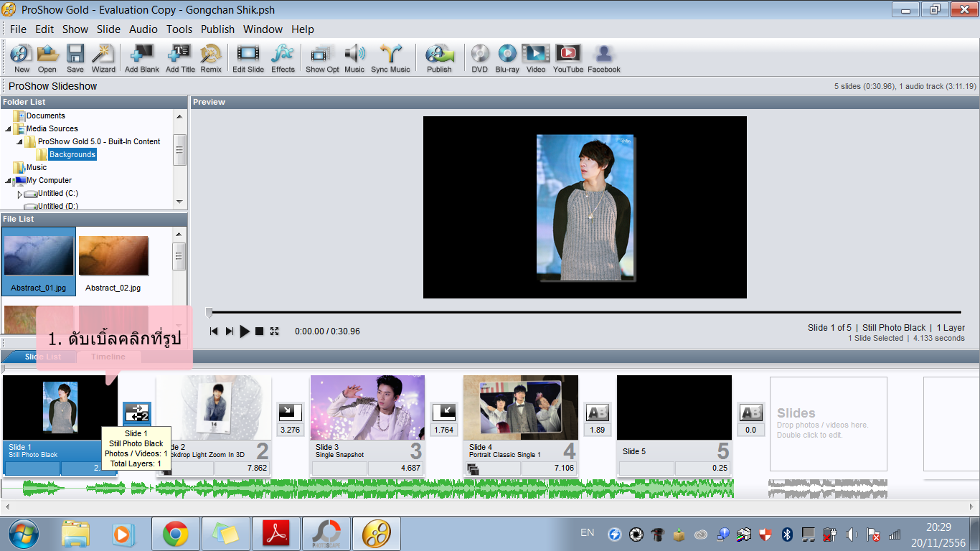The image size is (980, 551).
Task: Click transition icon above 1.764 duration
Action: [x=444, y=413]
